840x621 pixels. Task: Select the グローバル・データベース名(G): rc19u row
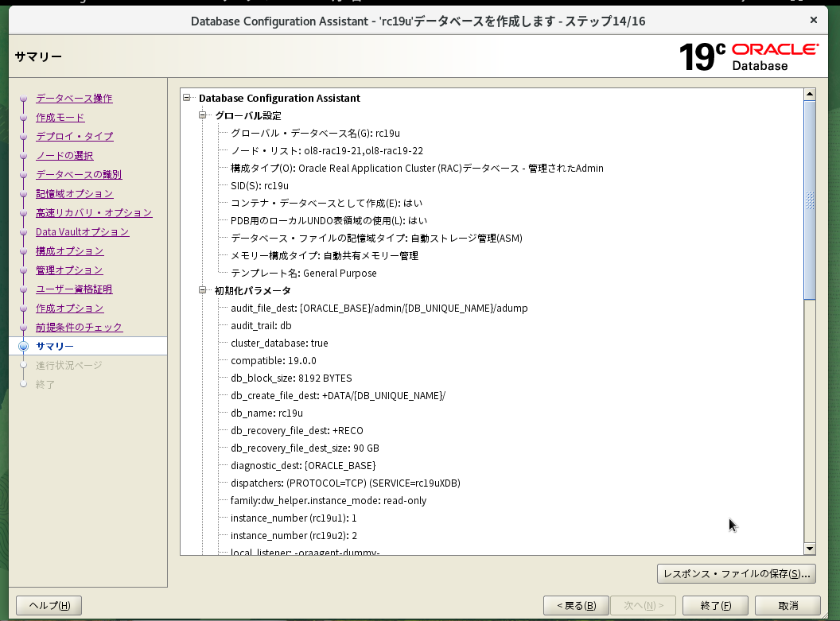[x=315, y=134]
